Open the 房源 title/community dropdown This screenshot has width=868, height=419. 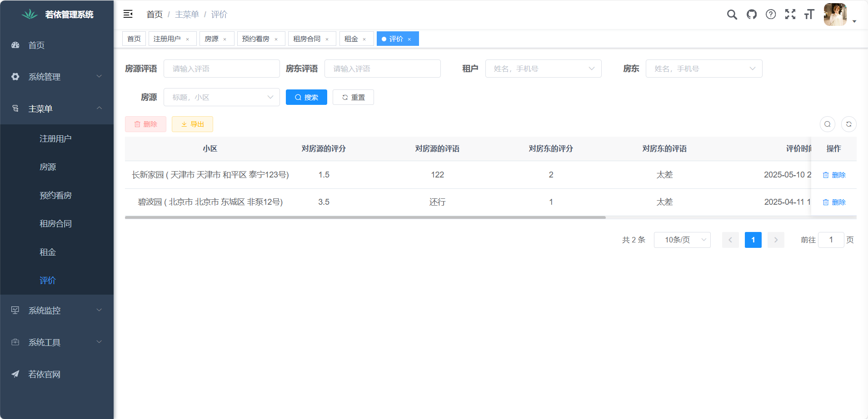pyautogui.click(x=222, y=97)
